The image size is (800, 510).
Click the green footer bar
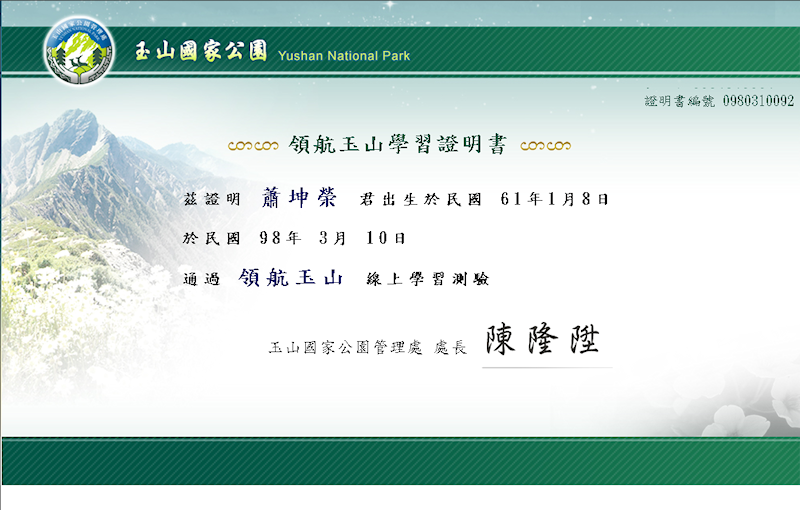400,460
